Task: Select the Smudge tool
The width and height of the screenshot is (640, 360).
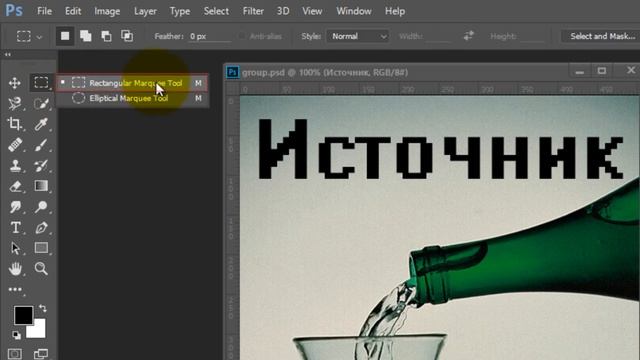Action: pyautogui.click(x=15, y=207)
